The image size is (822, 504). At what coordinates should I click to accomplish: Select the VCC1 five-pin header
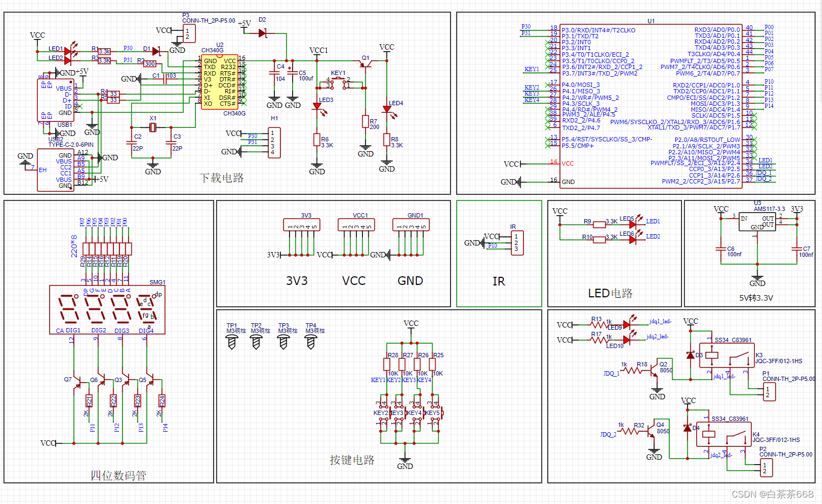point(356,224)
